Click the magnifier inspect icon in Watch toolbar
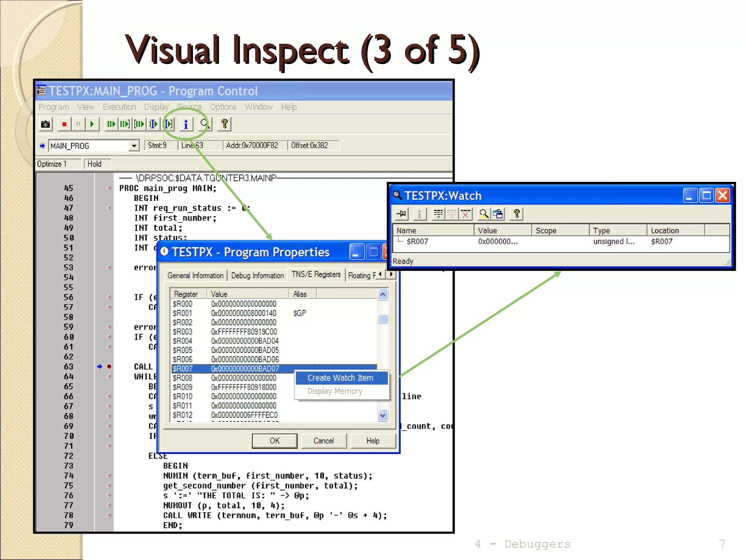Viewport: 747px width, 560px height. 484,214
